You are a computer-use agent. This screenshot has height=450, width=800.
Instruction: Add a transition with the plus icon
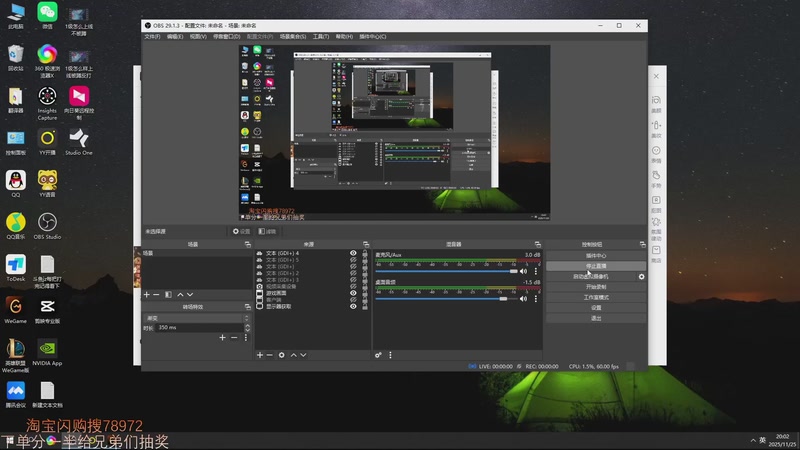(x=222, y=337)
